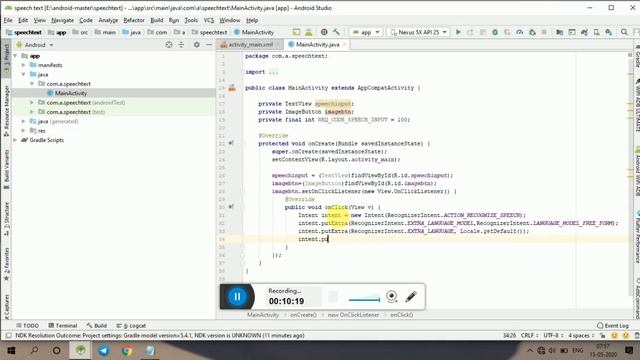
Task: Open the TODO tool window
Action: coord(27,325)
